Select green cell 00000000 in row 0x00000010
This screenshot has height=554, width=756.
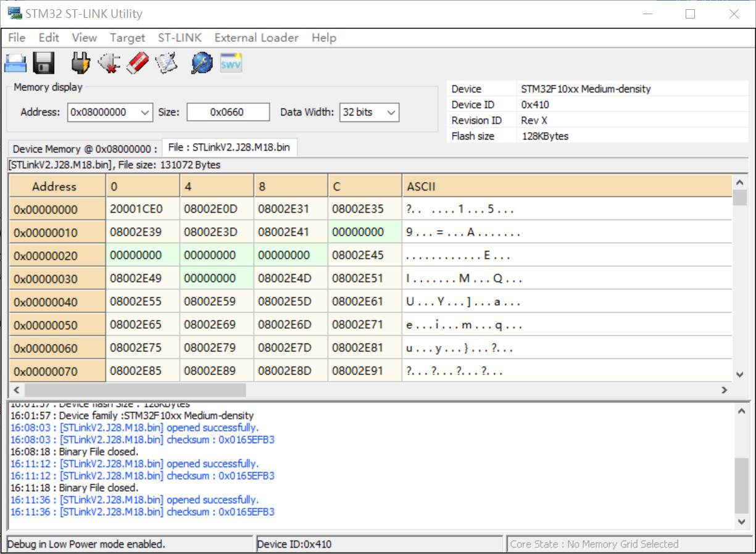(365, 233)
